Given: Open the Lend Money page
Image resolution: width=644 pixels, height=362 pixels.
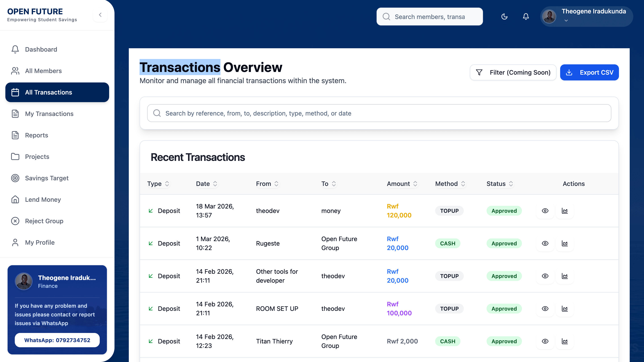Looking at the screenshot, I should pos(43,200).
